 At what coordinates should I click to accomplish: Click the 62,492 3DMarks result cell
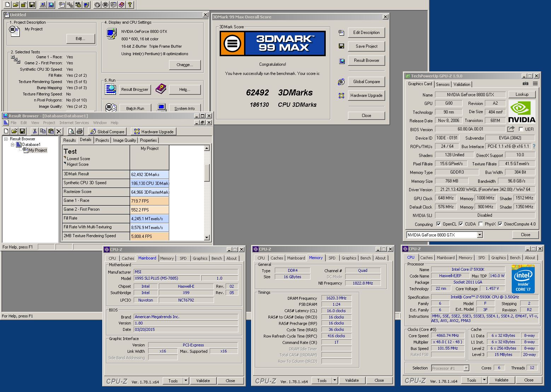pos(149,174)
